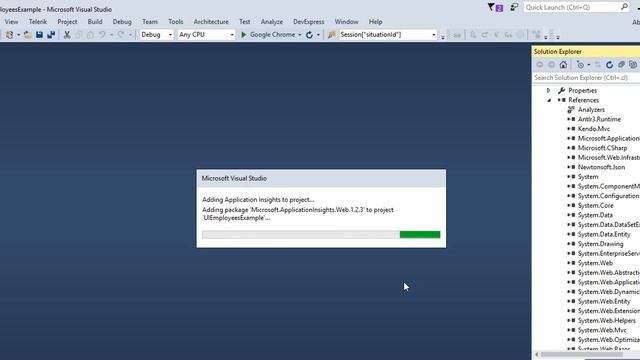Open the Test menu
640x360 pixels.
click(x=244, y=22)
